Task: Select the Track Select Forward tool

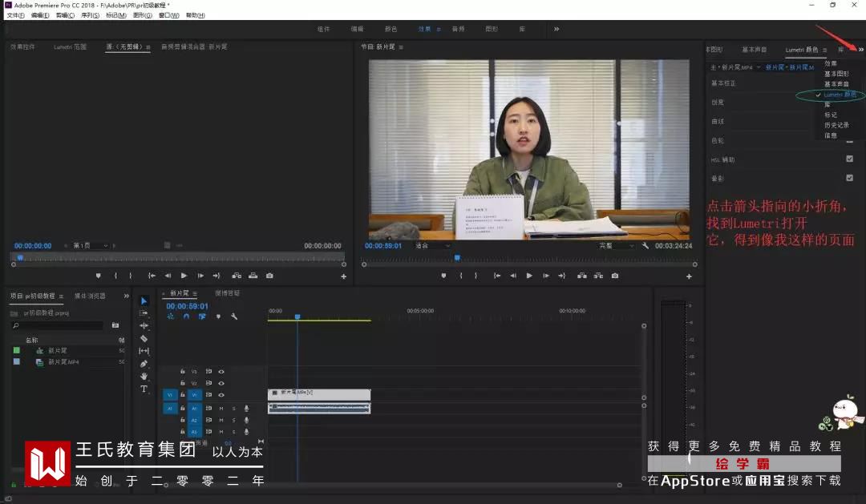Action: point(144,313)
